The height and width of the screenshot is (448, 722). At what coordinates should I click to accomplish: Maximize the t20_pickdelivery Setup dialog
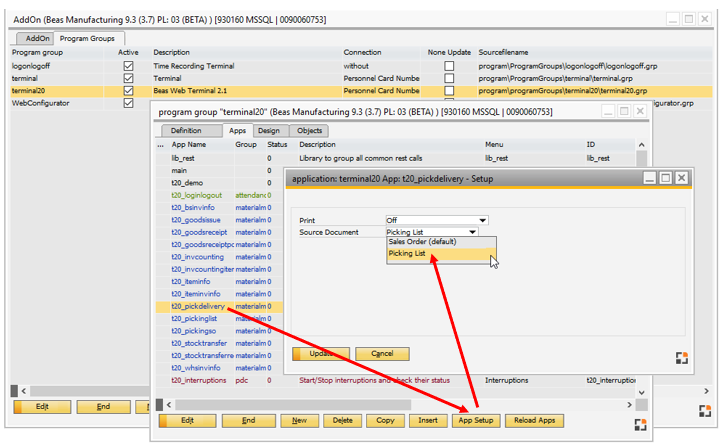(664, 178)
